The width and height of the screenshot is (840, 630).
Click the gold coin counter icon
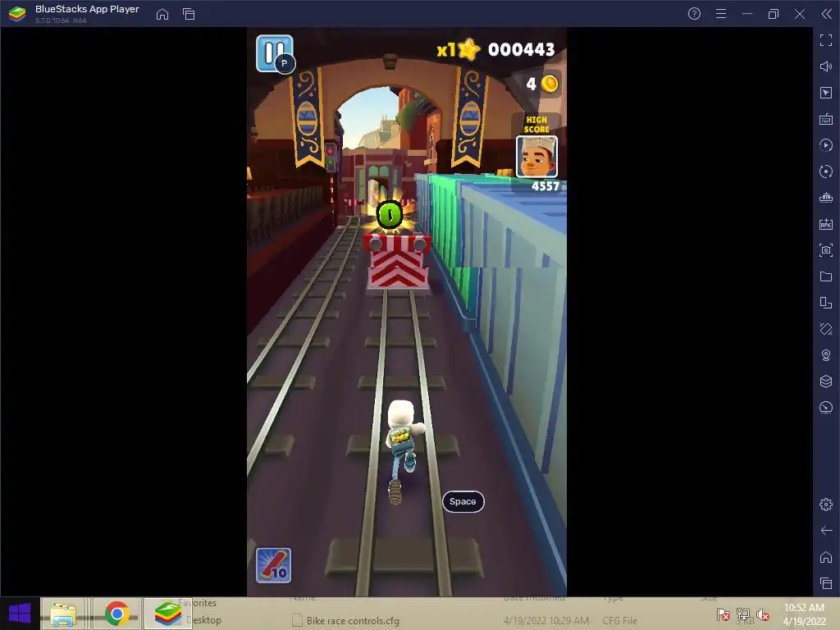tap(549, 84)
